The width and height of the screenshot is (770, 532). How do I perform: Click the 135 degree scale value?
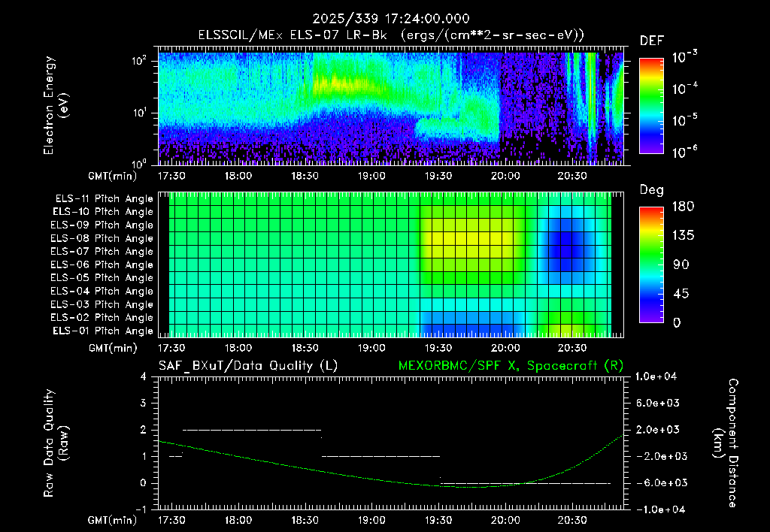tap(683, 235)
